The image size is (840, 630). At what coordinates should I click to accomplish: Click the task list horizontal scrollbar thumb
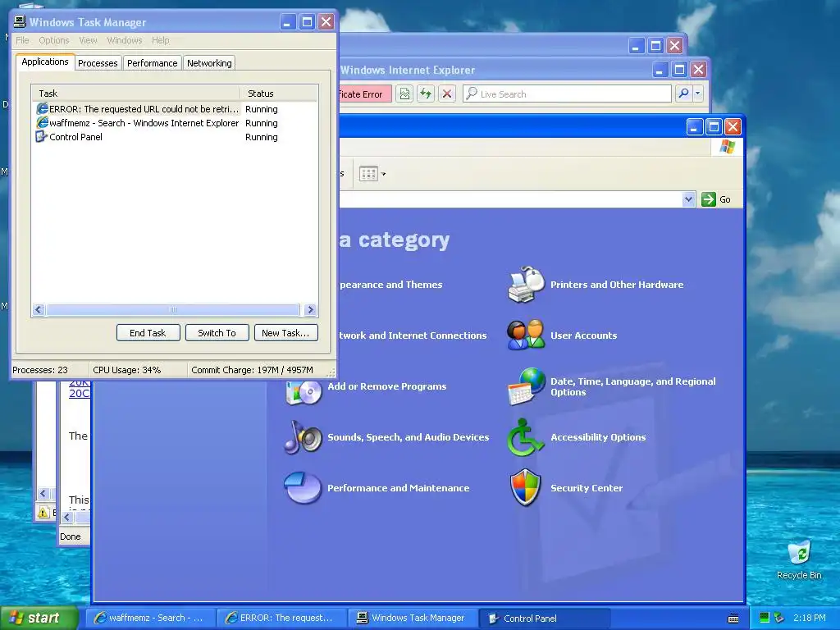(x=172, y=309)
